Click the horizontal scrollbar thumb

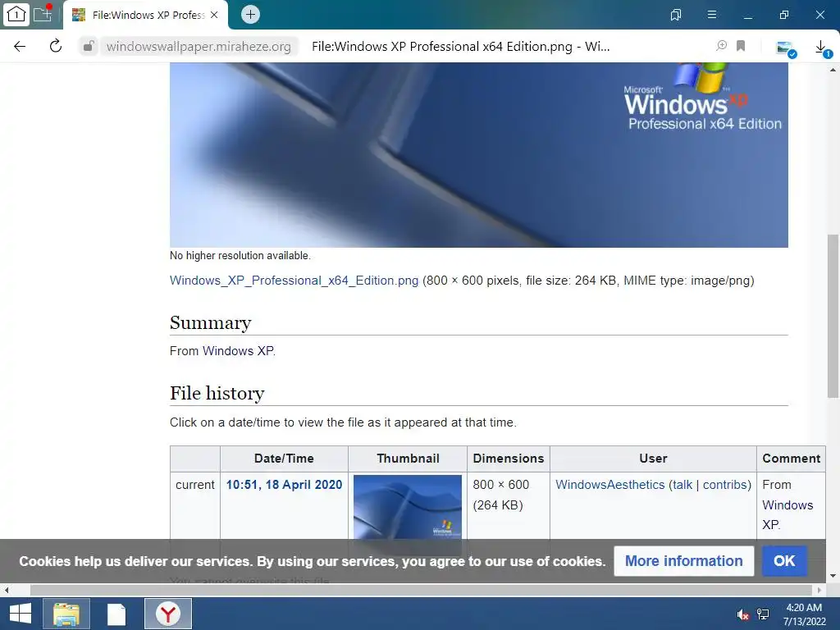click(x=421, y=590)
